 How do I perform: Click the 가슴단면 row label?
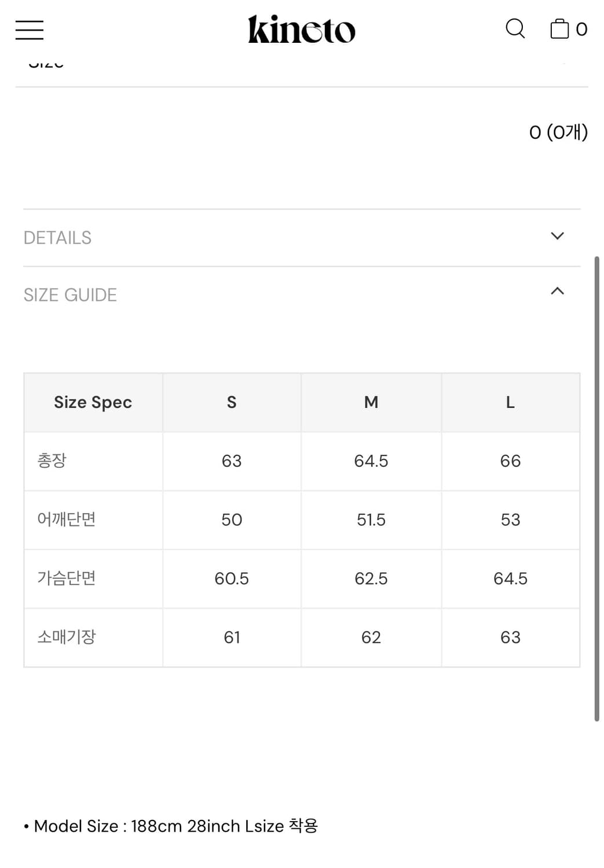[67, 578]
